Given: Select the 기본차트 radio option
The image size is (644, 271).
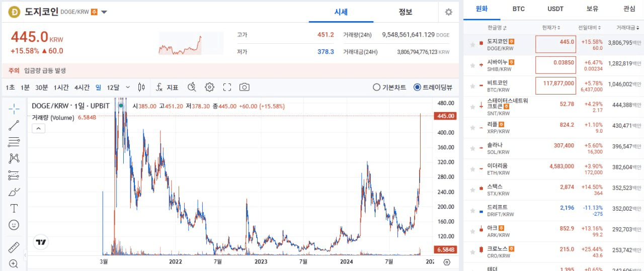Looking at the screenshot, I should [x=389, y=87].
